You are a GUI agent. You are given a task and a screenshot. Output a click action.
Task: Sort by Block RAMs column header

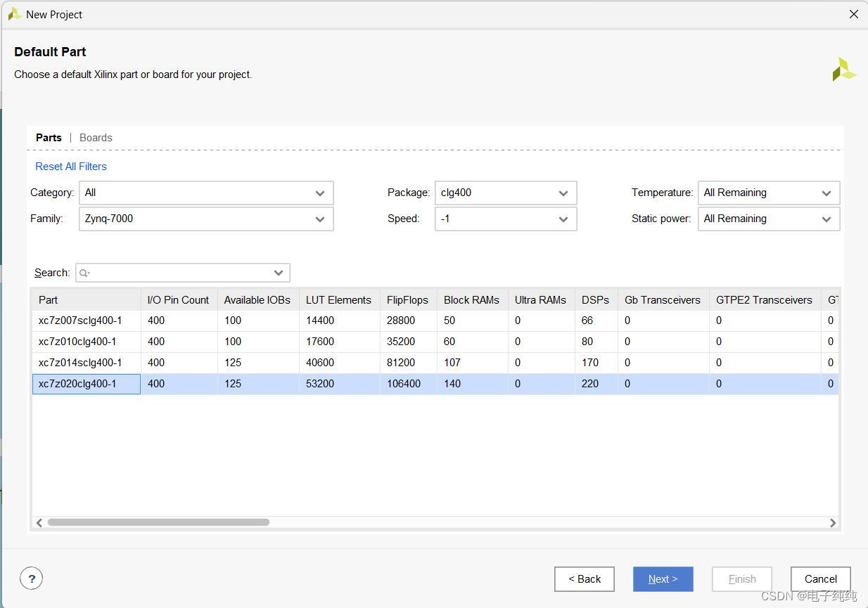pos(473,300)
